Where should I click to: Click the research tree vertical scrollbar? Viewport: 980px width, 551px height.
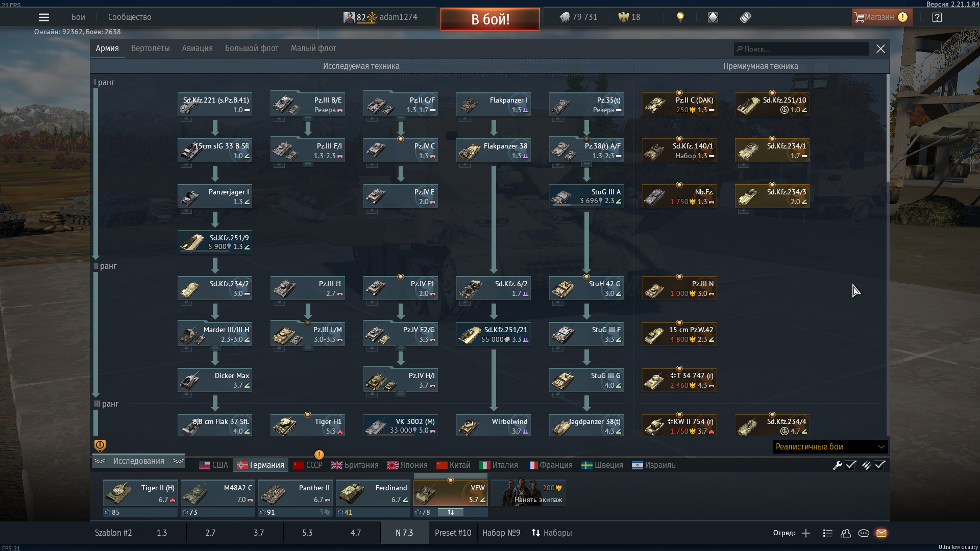[x=888, y=128]
